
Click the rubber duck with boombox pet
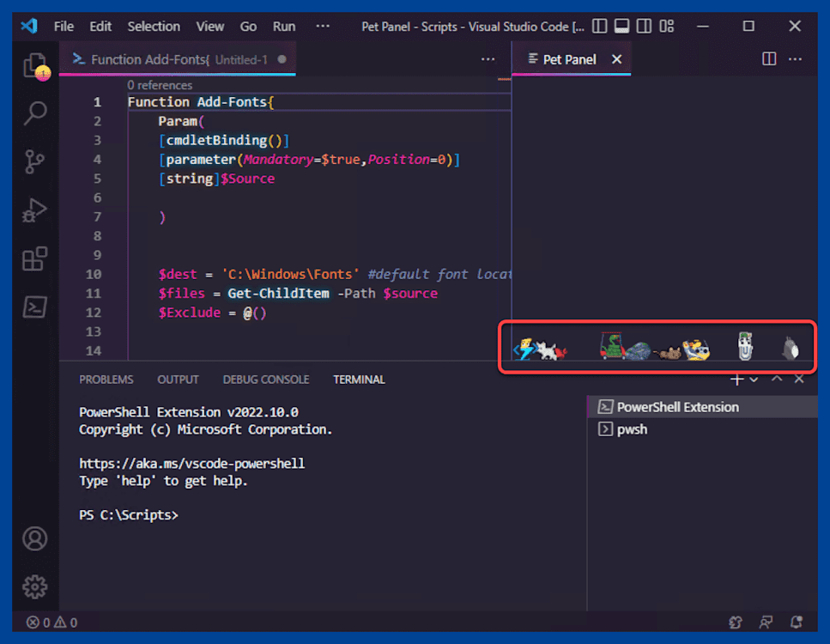[697, 349]
